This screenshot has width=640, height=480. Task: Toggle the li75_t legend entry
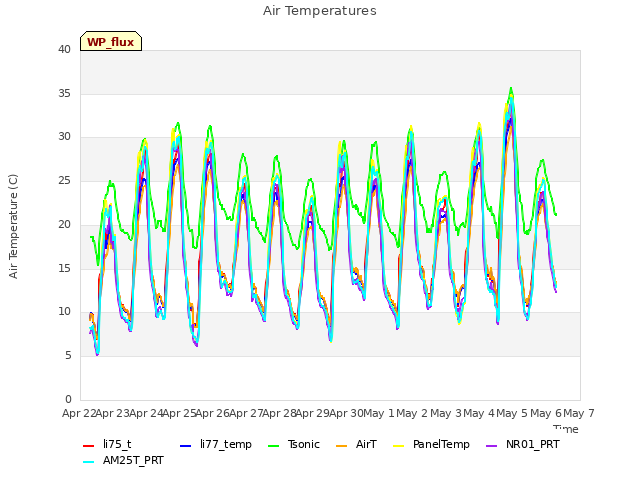point(107,444)
